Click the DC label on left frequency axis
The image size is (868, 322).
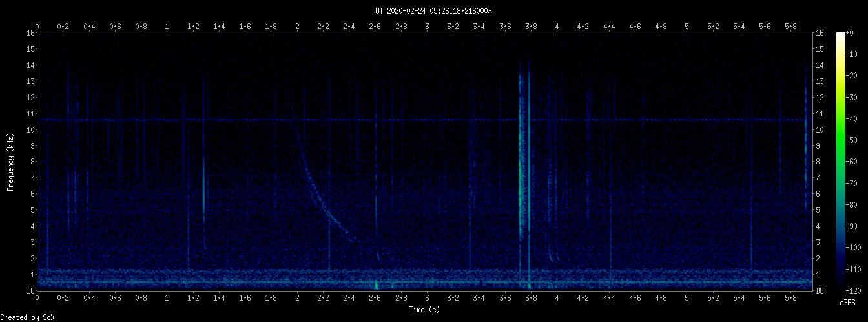click(30, 290)
